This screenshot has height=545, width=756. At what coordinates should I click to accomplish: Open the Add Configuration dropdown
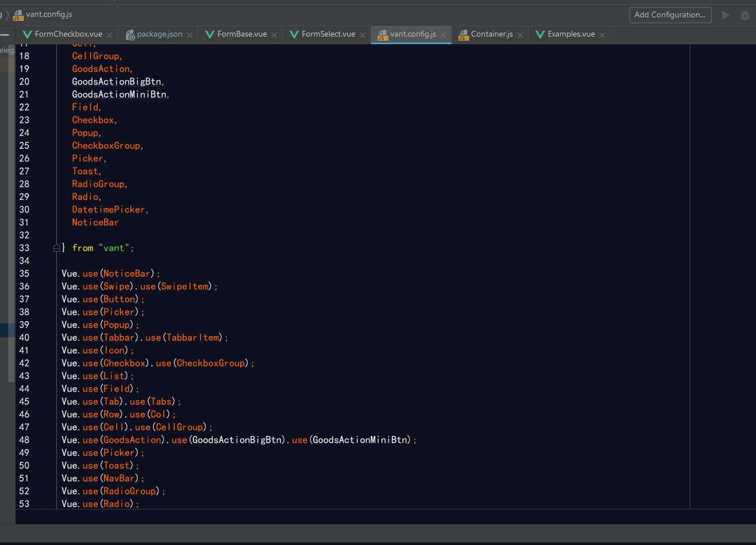pyautogui.click(x=670, y=15)
